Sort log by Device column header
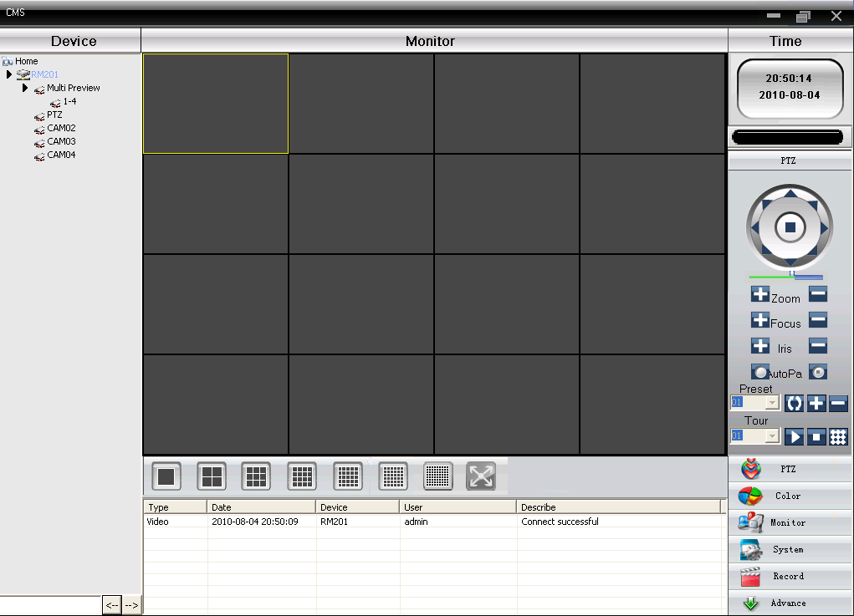Image resolution: width=854 pixels, height=616 pixels. (x=357, y=507)
